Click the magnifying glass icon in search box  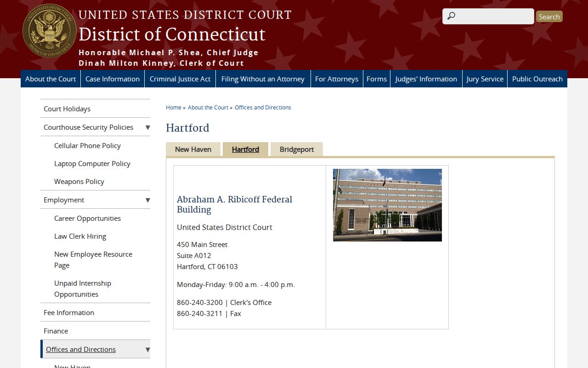tap(452, 16)
